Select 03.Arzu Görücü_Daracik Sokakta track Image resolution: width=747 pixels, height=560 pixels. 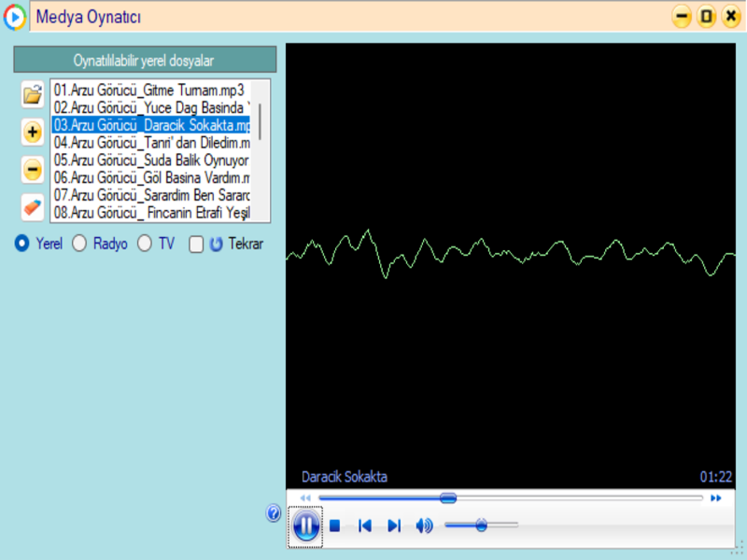pos(150,125)
